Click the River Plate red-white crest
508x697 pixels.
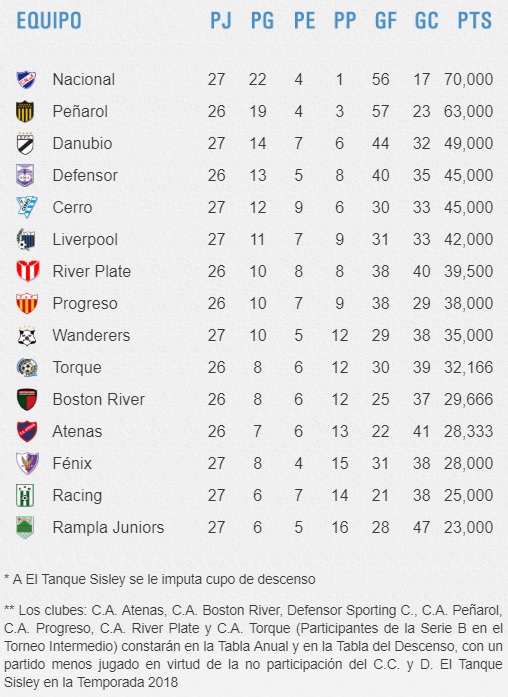pos(28,271)
